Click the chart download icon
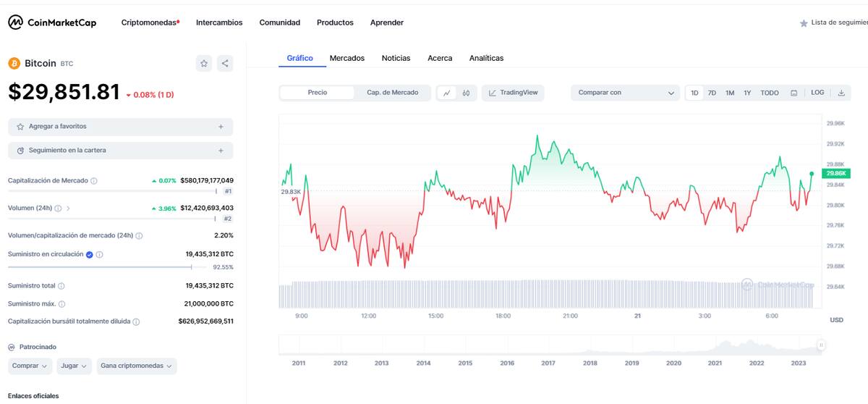 [x=841, y=93]
